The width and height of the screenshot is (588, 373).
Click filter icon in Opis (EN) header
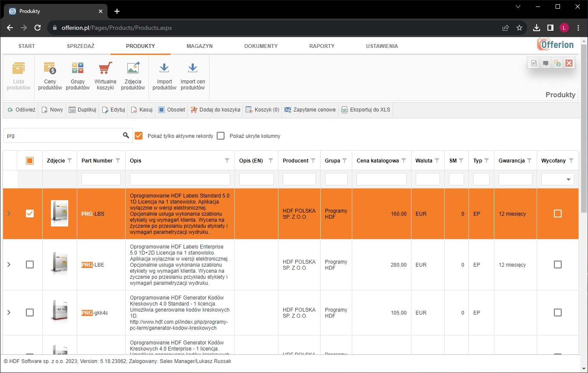[x=271, y=161]
